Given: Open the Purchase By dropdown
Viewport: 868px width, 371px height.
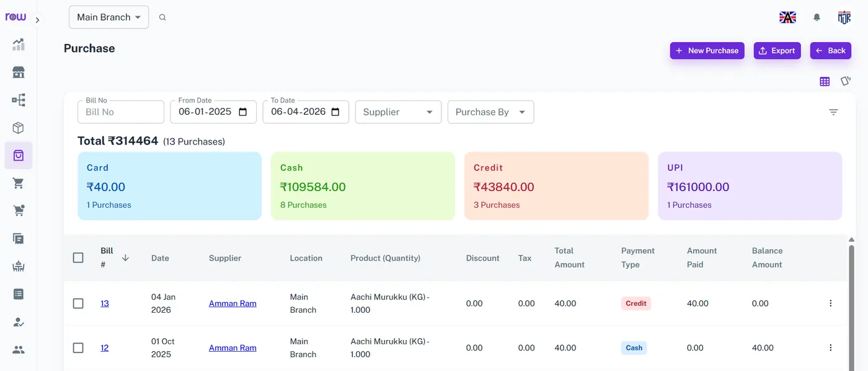Looking at the screenshot, I should pyautogui.click(x=490, y=112).
